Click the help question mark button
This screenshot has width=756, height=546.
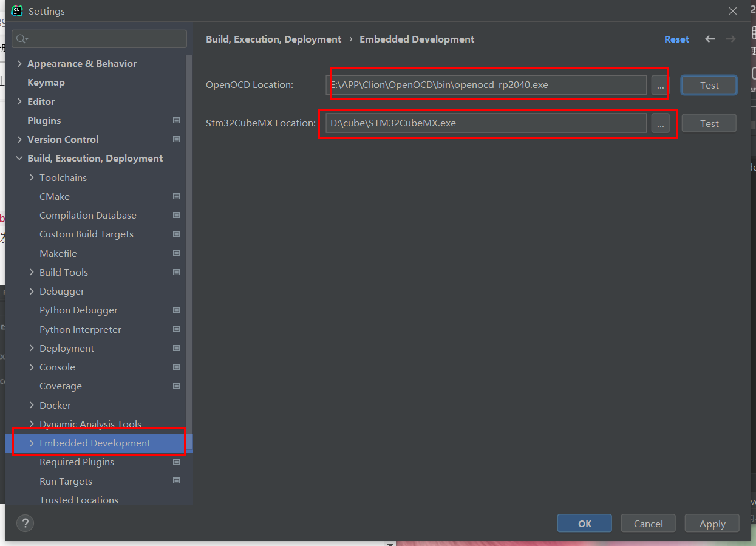click(25, 523)
